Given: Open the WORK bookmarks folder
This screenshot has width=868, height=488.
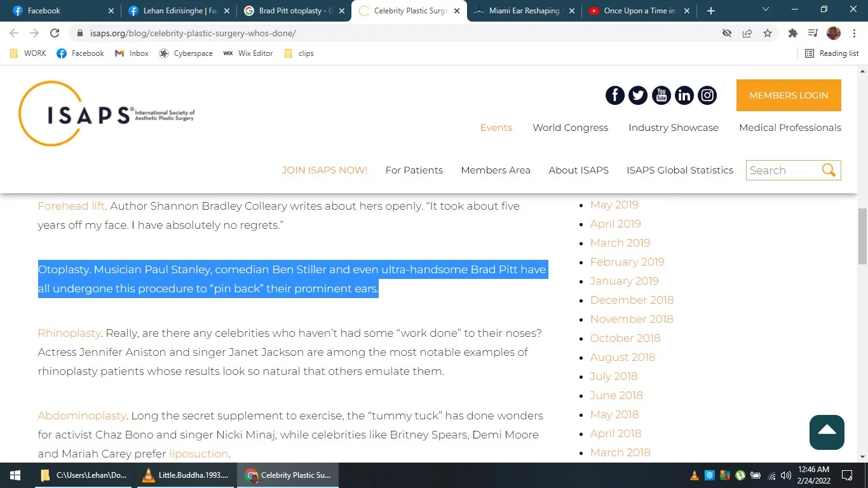Looking at the screenshot, I should coord(29,53).
